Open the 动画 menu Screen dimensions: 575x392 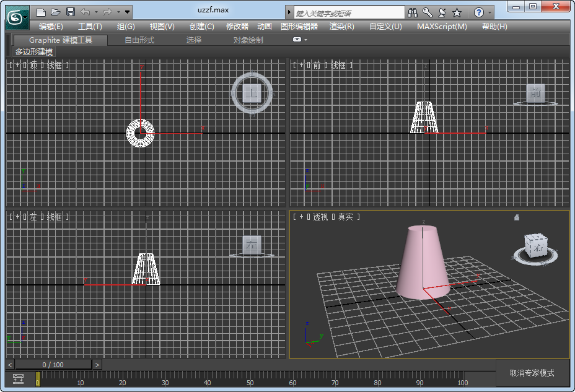pos(265,27)
